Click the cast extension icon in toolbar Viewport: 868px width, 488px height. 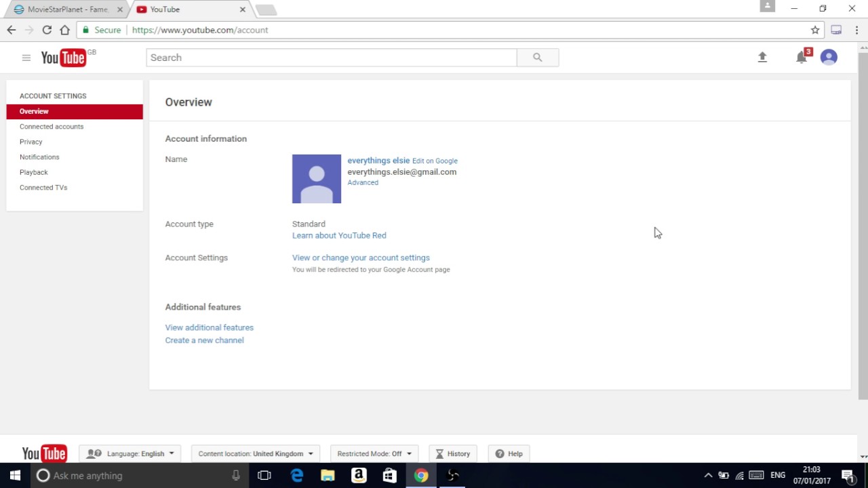(836, 30)
